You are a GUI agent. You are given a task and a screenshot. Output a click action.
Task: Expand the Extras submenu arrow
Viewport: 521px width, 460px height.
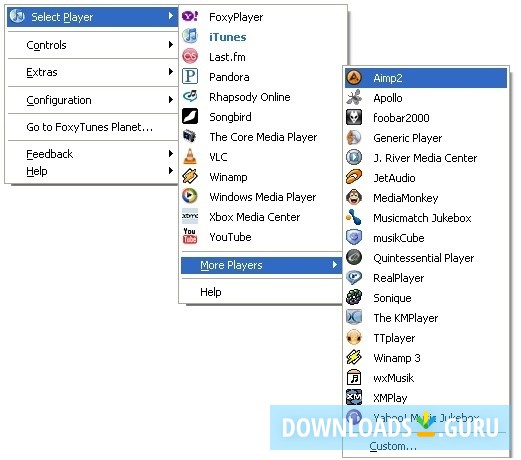click(x=171, y=72)
